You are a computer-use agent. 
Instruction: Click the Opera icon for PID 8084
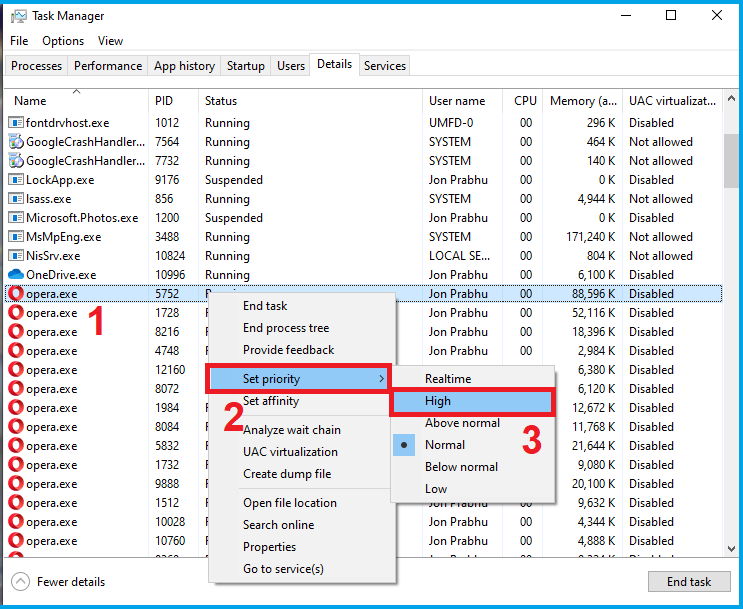(16, 426)
